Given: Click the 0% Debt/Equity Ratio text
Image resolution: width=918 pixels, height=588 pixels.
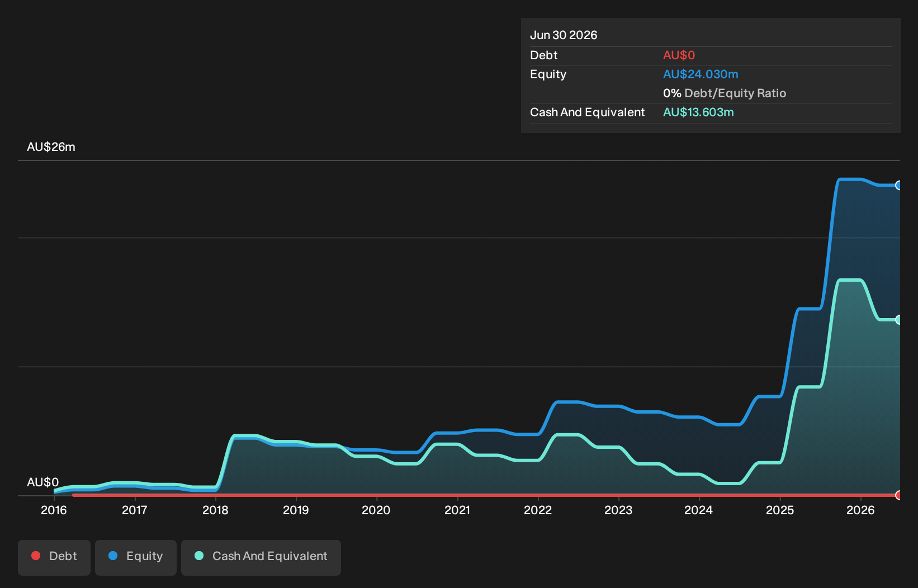Looking at the screenshot, I should click(x=725, y=93).
